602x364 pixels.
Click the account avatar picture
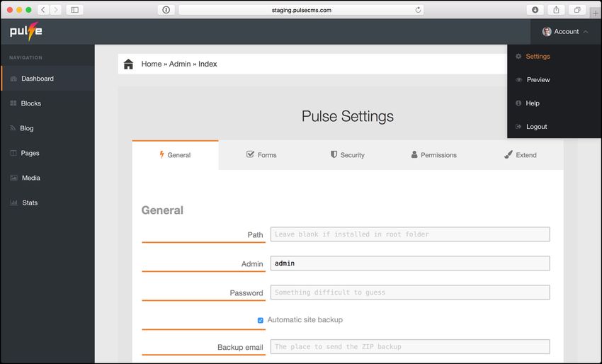coord(547,31)
